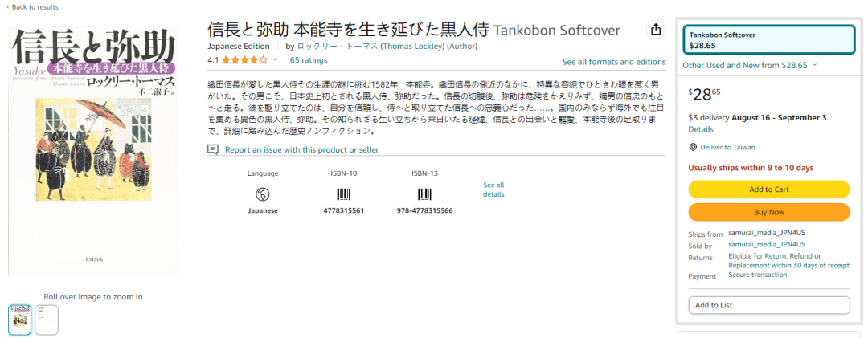Click the ISBN-13 barcode icon
The width and height of the screenshot is (868, 338).
424,194
